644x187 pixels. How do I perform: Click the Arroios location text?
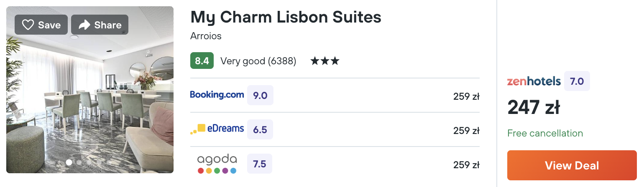(206, 36)
